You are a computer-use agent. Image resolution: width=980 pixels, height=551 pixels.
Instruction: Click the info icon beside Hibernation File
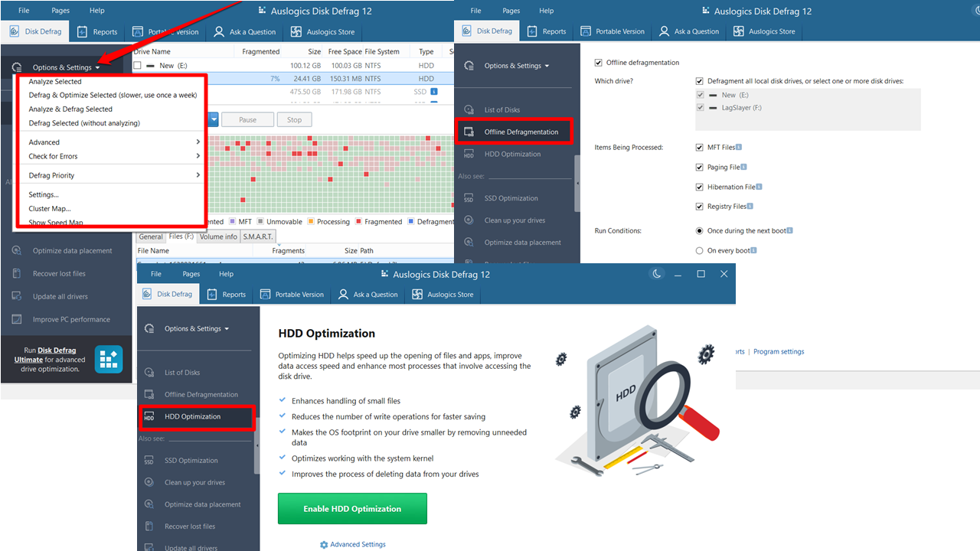click(759, 187)
